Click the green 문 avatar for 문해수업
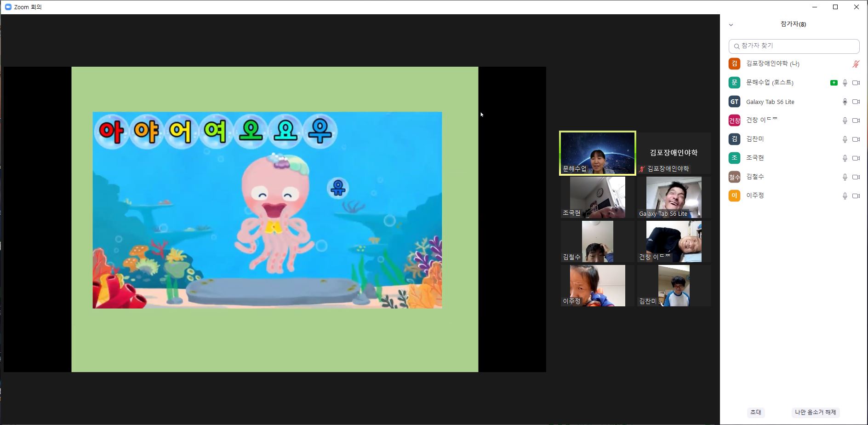 click(734, 82)
